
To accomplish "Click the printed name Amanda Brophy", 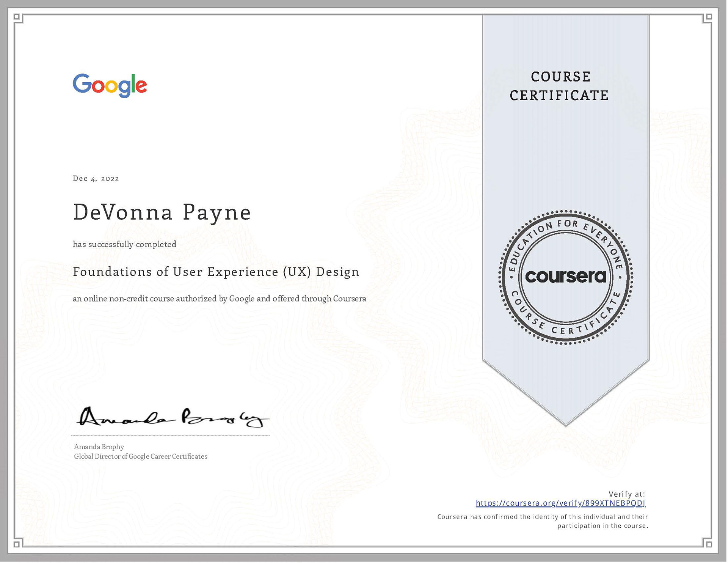I will click(x=99, y=447).
